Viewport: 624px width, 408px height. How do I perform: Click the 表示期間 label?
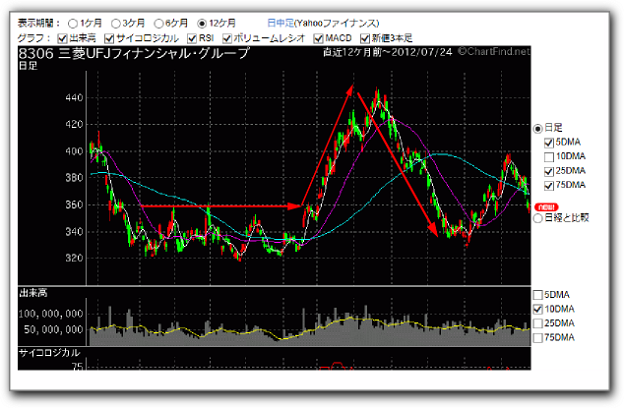point(38,23)
